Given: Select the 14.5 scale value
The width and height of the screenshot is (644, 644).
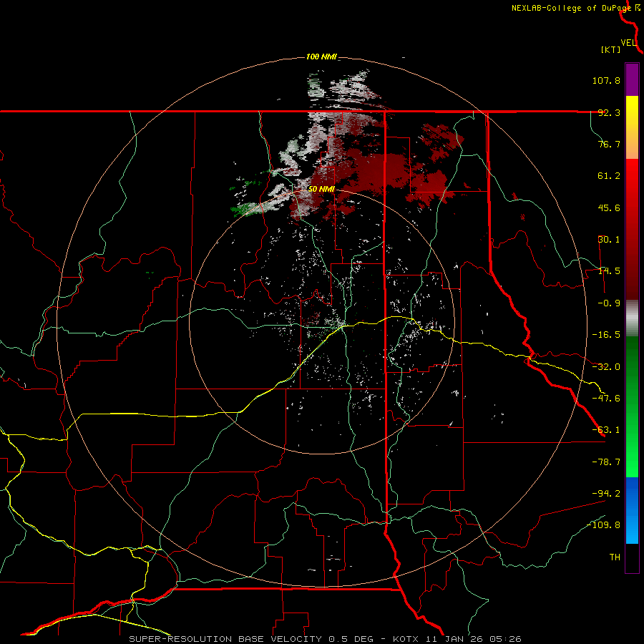Looking at the screenshot, I should click(x=609, y=271).
